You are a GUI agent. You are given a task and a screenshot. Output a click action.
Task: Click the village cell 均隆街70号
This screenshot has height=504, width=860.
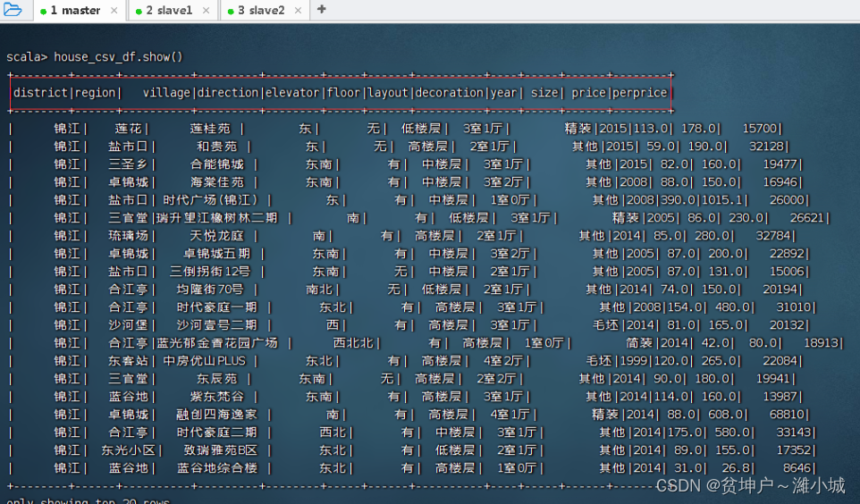pyautogui.click(x=210, y=289)
